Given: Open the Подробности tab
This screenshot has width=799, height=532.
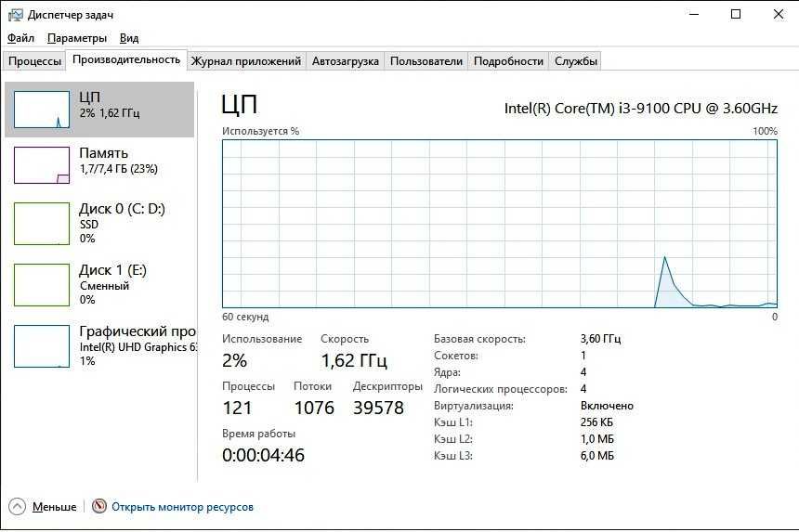Looking at the screenshot, I should pos(508,61).
